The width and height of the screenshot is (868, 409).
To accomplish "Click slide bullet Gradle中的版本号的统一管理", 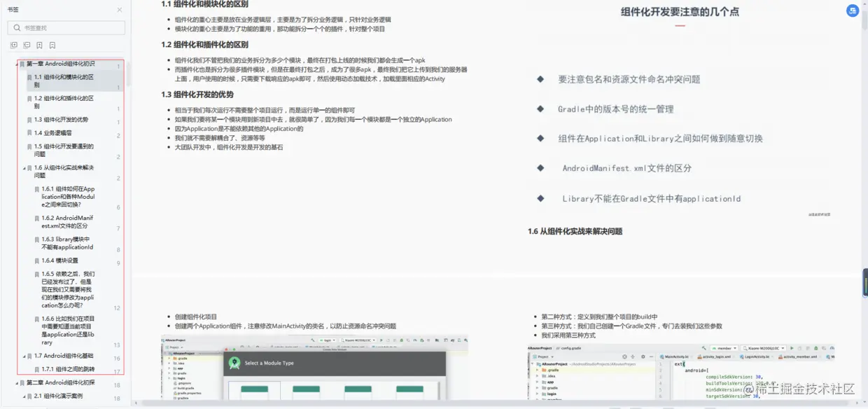I will click(x=615, y=109).
